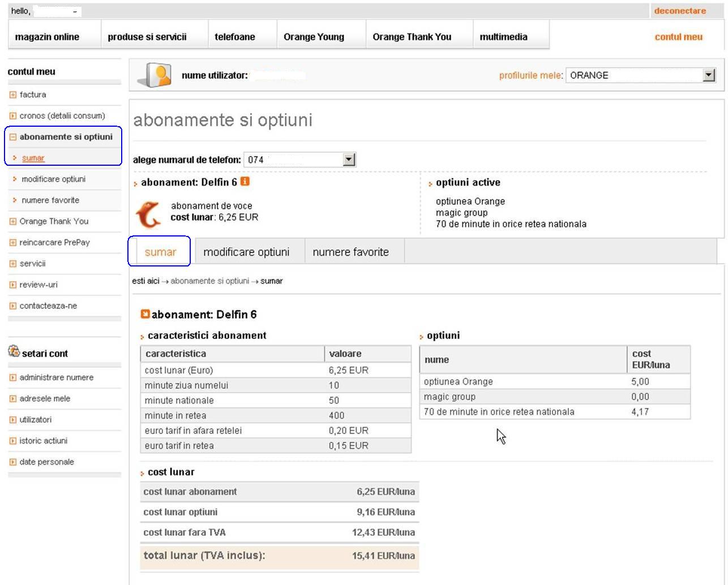Click the deconectare link

pyautogui.click(x=680, y=11)
